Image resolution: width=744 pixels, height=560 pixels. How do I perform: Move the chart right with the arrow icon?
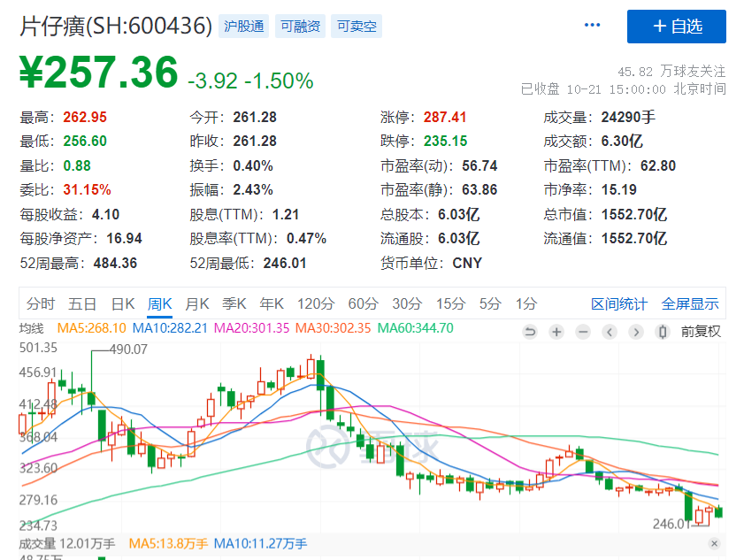point(636,331)
